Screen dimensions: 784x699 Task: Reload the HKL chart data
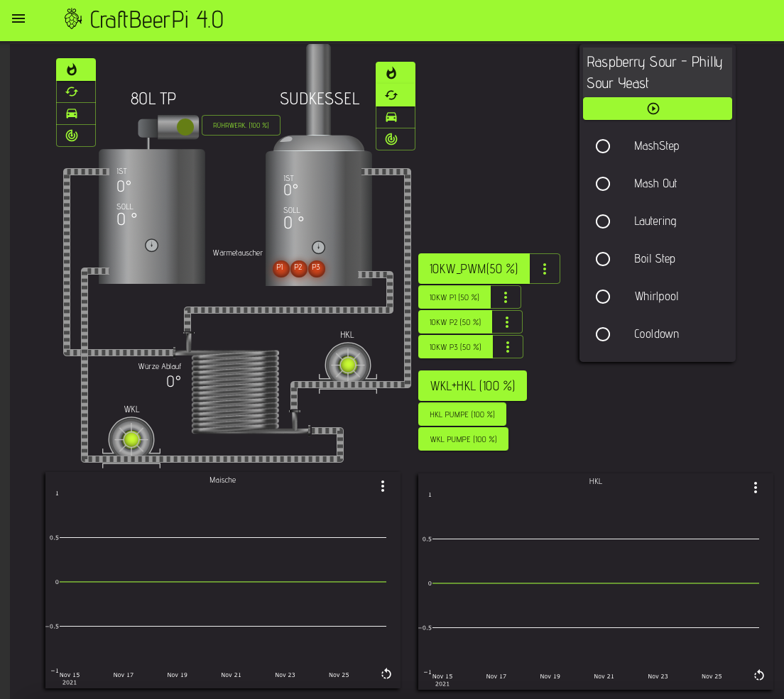(x=758, y=675)
